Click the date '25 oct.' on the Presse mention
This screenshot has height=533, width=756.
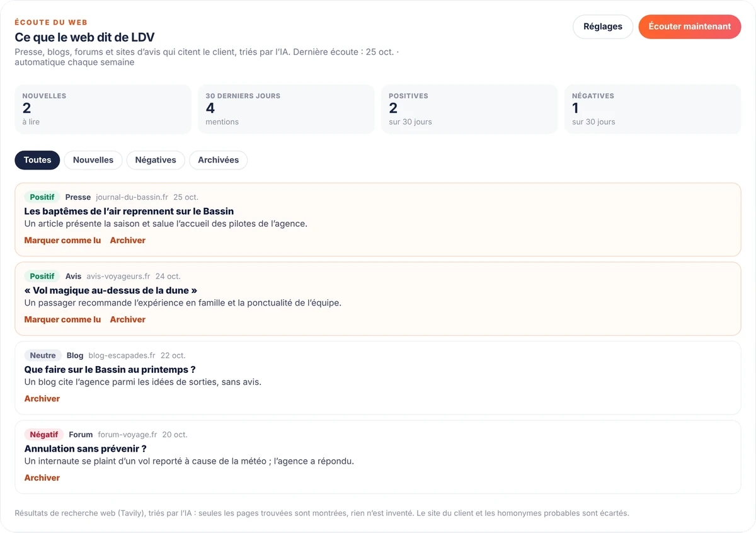pos(186,197)
